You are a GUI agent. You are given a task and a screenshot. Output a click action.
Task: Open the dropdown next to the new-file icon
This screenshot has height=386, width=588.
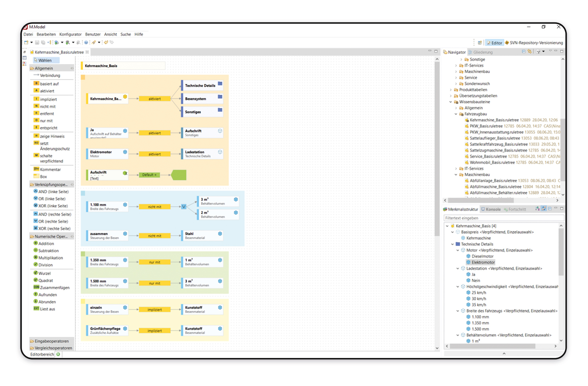pos(32,42)
